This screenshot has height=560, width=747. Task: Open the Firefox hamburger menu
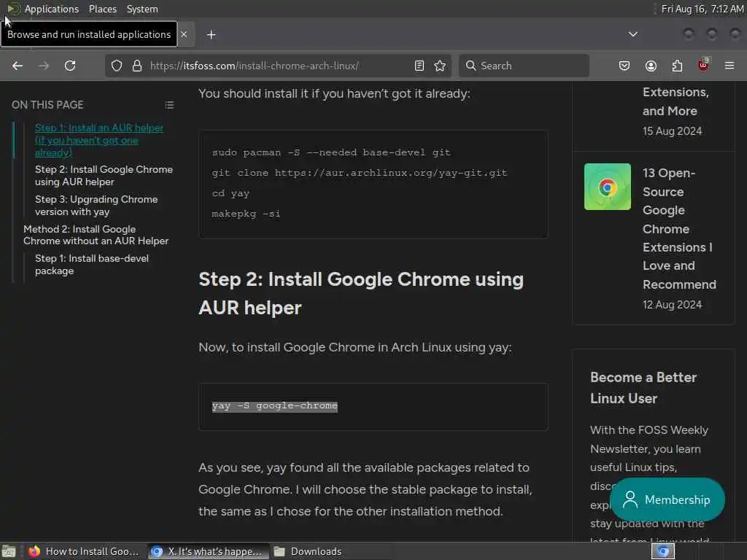(x=729, y=66)
